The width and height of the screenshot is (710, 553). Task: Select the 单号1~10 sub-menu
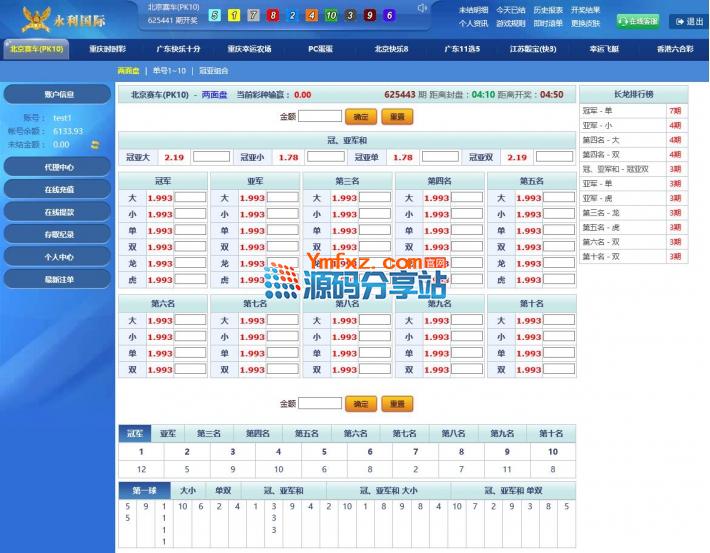(169, 71)
